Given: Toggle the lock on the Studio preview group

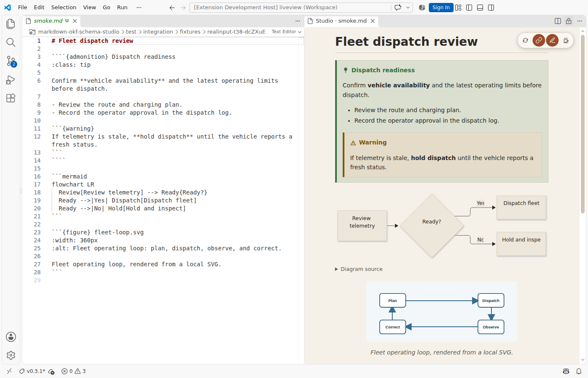Looking at the screenshot, I should point(569,21).
